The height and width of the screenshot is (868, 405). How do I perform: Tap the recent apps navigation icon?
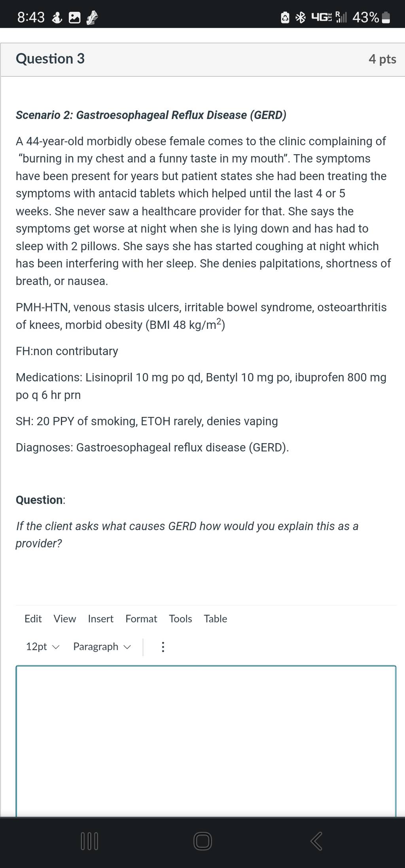point(89,841)
